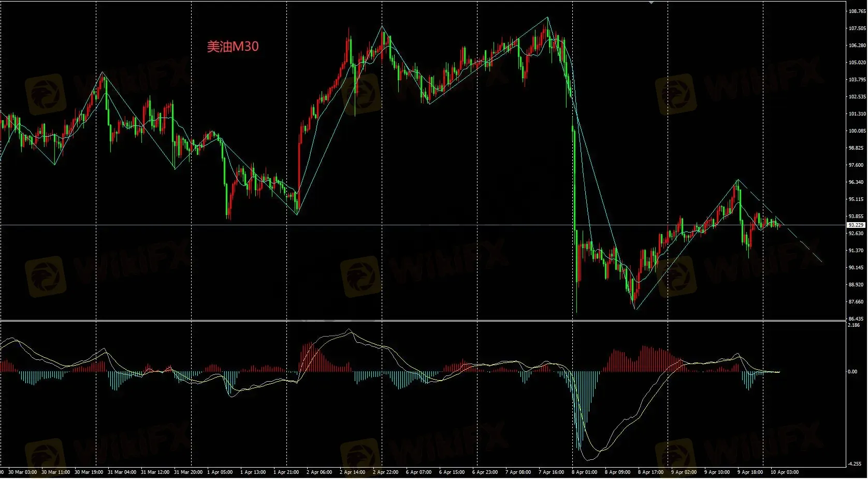Viewport: 868px width, 479px height.
Task: Click the 88.920 price axis label
Action: click(x=857, y=285)
